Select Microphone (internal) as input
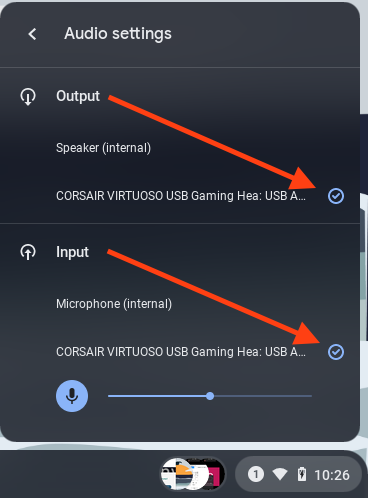Image resolution: width=368 pixels, height=498 pixels. pos(114,304)
